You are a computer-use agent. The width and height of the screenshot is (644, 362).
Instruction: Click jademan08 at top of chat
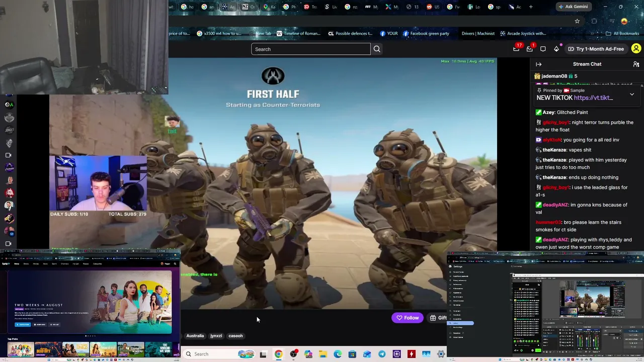(x=554, y=76)
